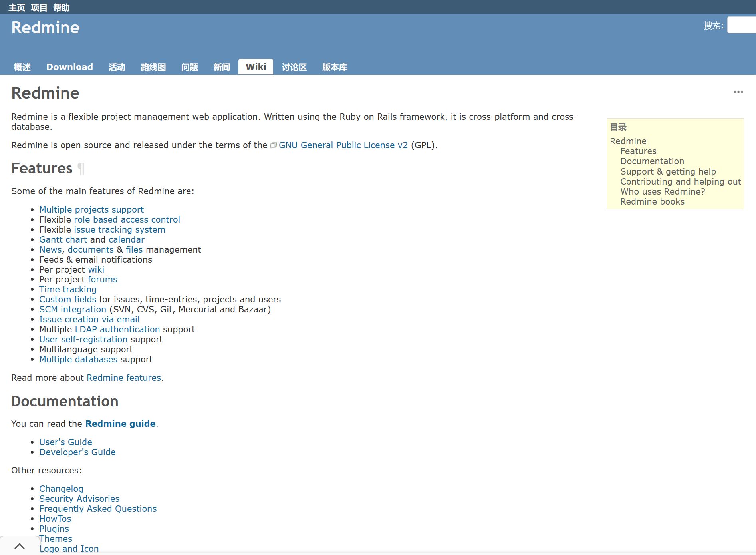Screen dimensions: 756x555
Task: Open the Plugins link
Action: 54,529
